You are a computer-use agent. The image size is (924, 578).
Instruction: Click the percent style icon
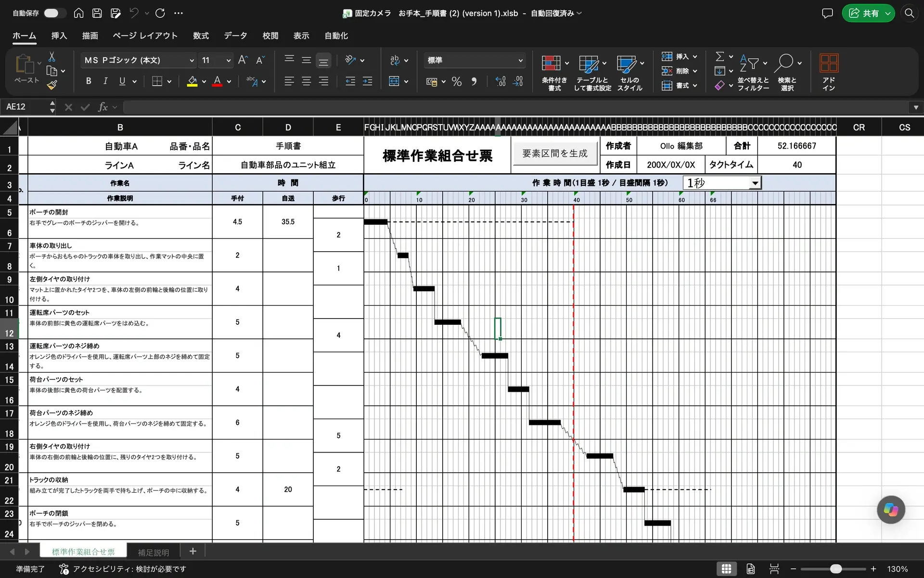click(x=457, y=81)
